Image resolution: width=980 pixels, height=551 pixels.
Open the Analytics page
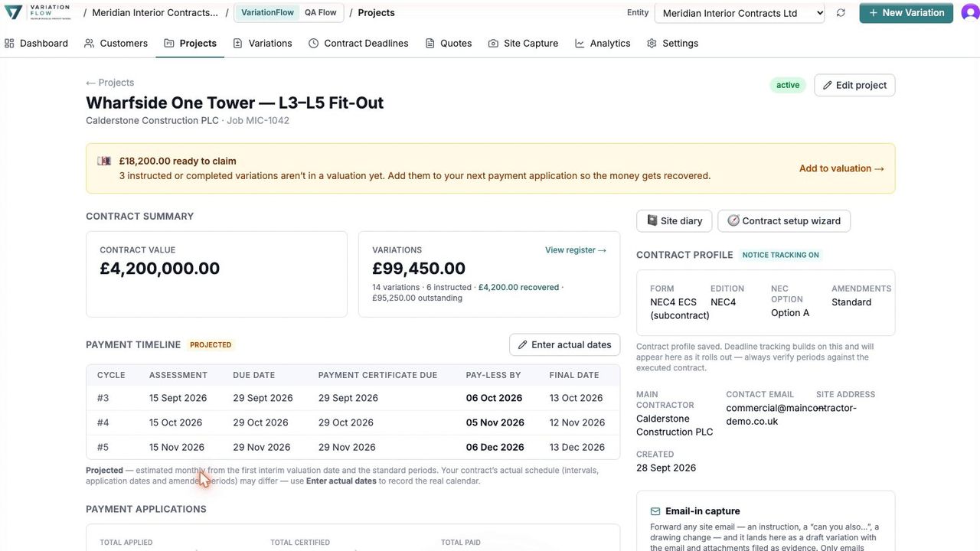click(x=603, y=44)
